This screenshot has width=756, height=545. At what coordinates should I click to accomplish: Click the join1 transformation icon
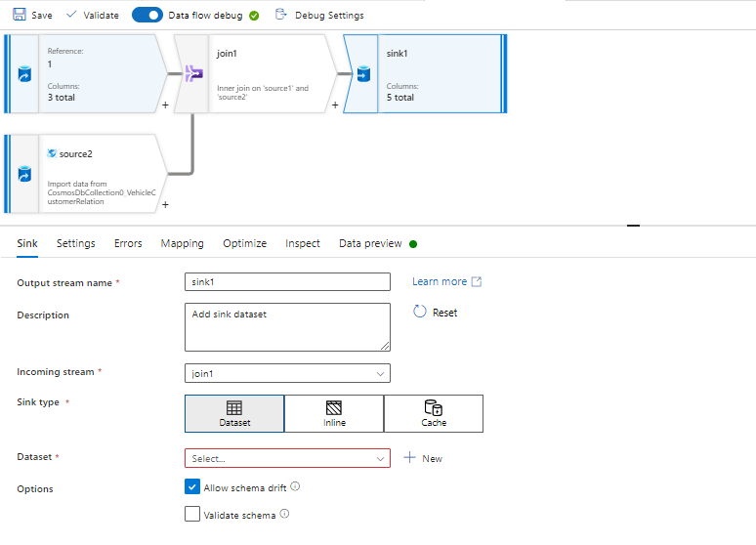click(x=193, y=74)
